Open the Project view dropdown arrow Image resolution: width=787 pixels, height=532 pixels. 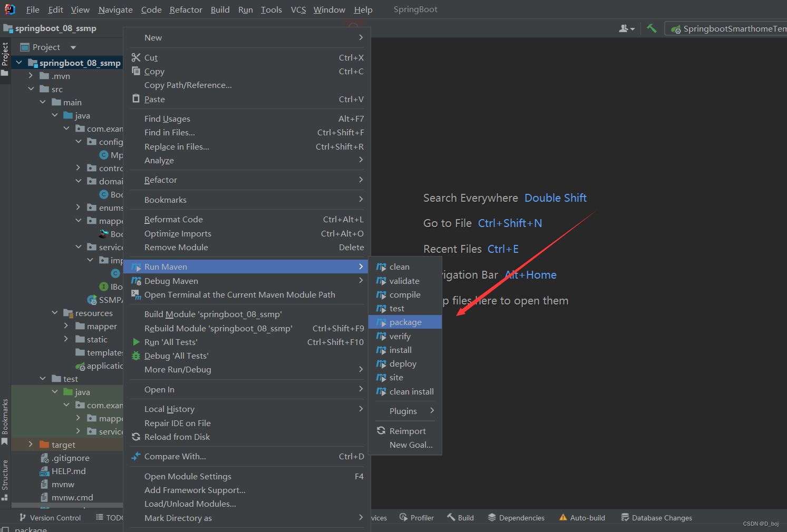(x=73, y=47)
